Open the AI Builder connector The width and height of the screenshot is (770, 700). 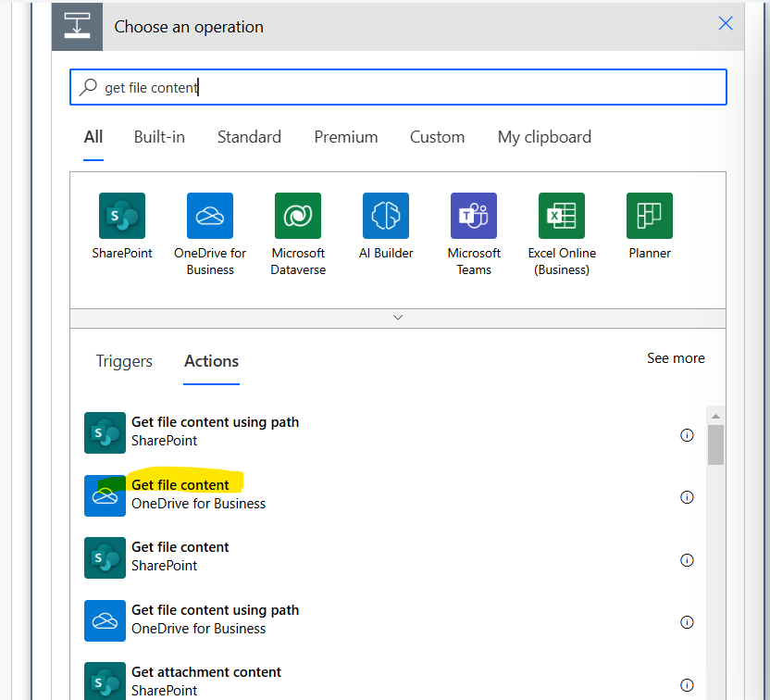(385, 216)
